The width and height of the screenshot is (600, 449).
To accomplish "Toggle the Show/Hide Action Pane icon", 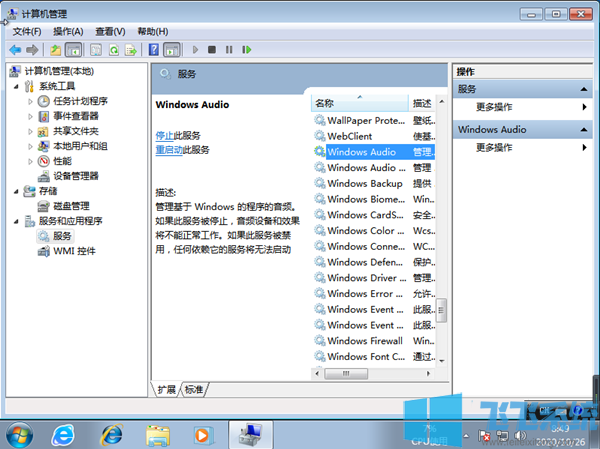I will pyautogui.click(x=171, y=50).
